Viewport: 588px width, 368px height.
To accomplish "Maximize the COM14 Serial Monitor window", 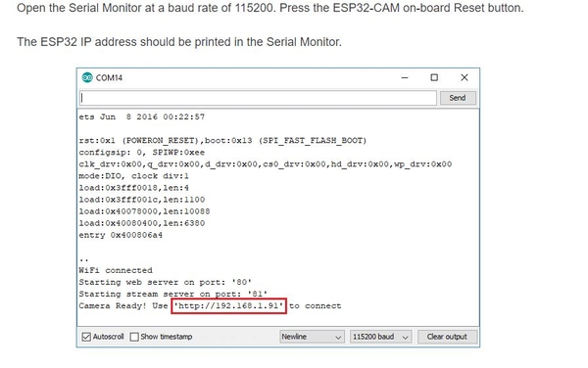I will coord(434,77).
